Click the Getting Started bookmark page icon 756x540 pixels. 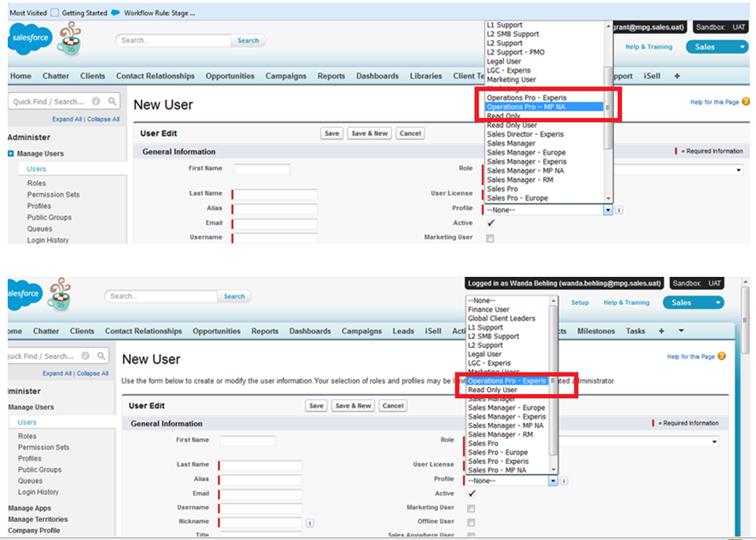click(55, 13)
